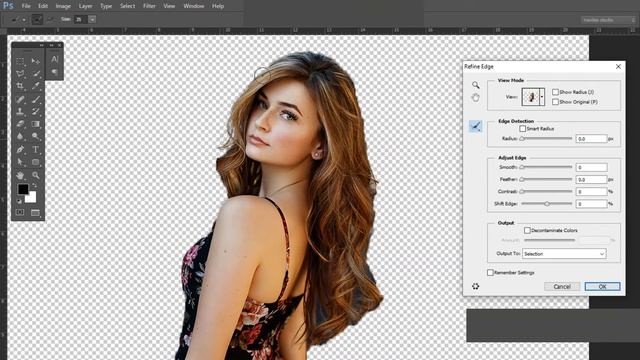Select the Quick Selection tool in the toolbox
The image size is (640, 360).
(36, 73)
